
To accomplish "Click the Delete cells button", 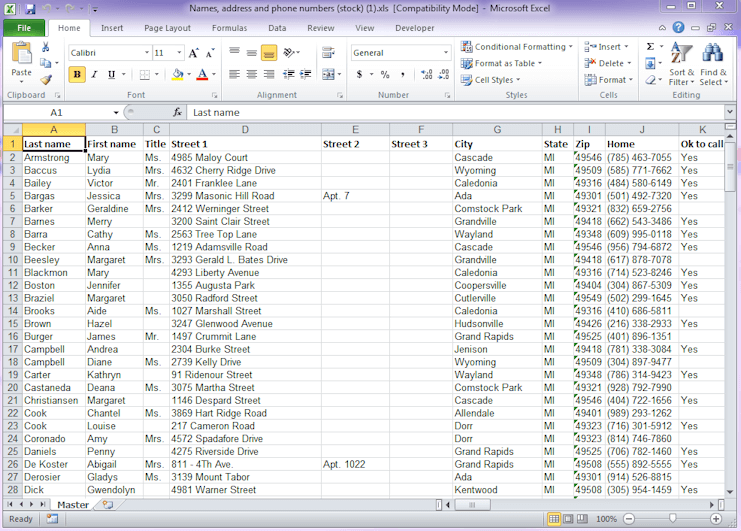I will 608,63.
